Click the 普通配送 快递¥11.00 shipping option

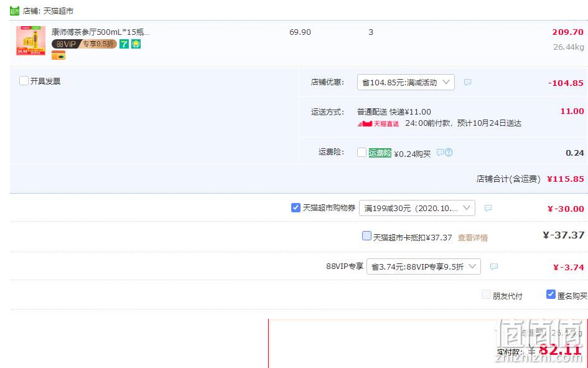[394, 112]
